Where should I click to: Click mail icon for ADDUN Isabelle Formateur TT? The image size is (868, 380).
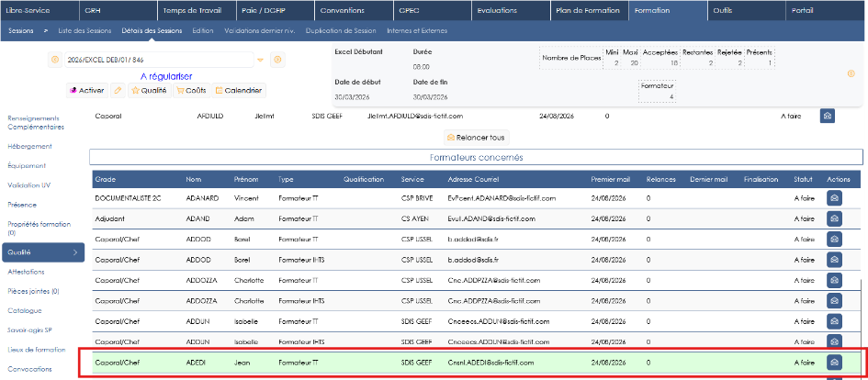[x=834, y=321]
